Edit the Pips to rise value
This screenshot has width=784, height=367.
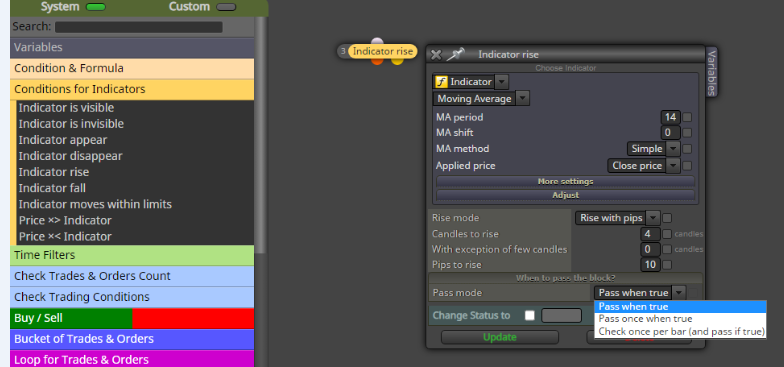pos(650,264)
